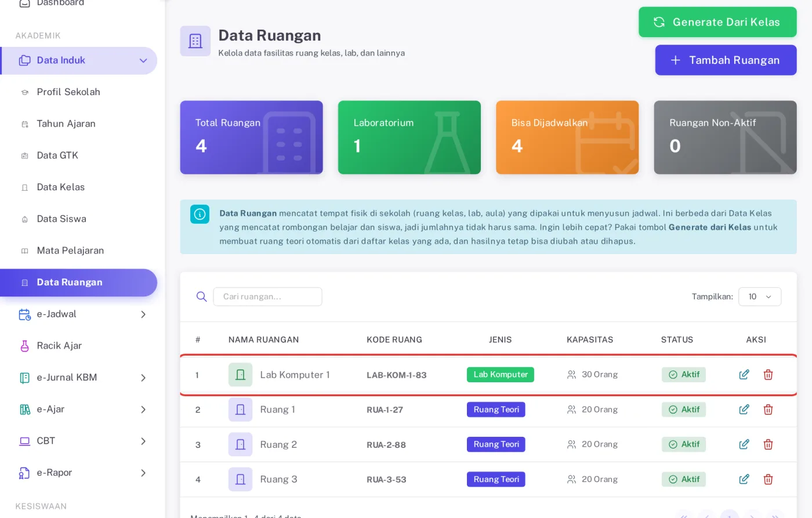
Task: Click the edit pencil for Ruang 1
Action: 744,410
